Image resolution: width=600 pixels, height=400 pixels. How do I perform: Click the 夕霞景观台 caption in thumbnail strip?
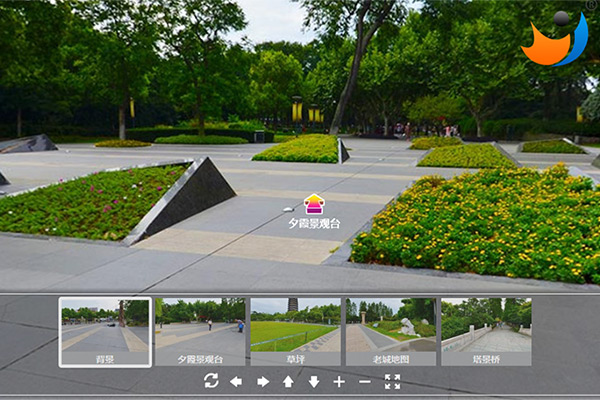pos(200,358)
